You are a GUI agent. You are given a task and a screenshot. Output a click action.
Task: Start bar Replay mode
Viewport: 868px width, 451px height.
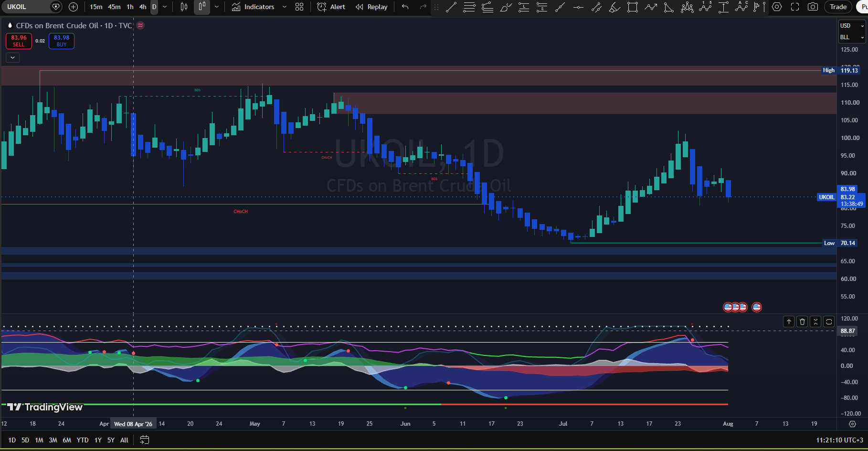coord(371,7)
